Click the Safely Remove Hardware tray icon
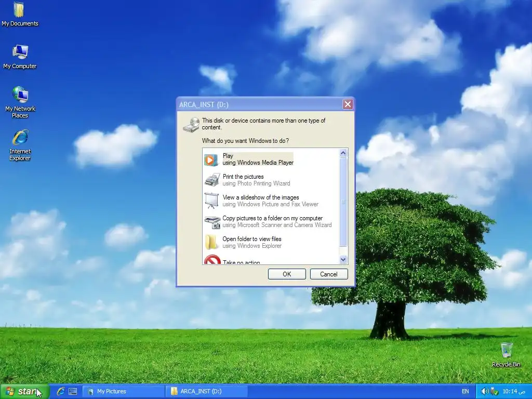 (494, 391)
